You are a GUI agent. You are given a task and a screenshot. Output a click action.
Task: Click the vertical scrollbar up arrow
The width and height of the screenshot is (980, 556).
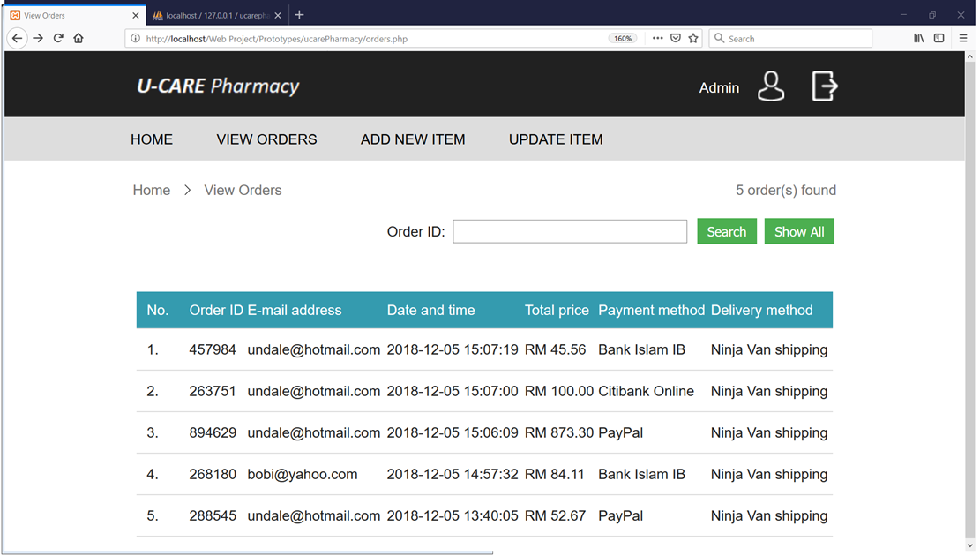[x=970, y=56]
